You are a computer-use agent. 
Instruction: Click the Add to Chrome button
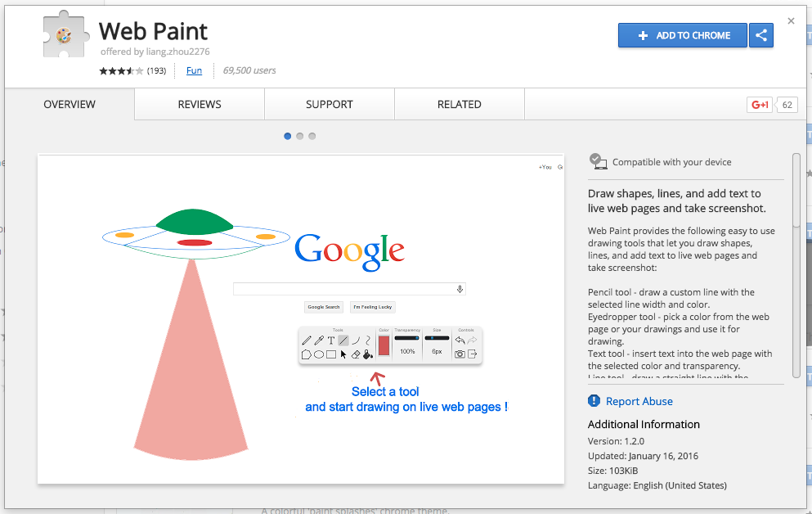click(x=683, y=35)
